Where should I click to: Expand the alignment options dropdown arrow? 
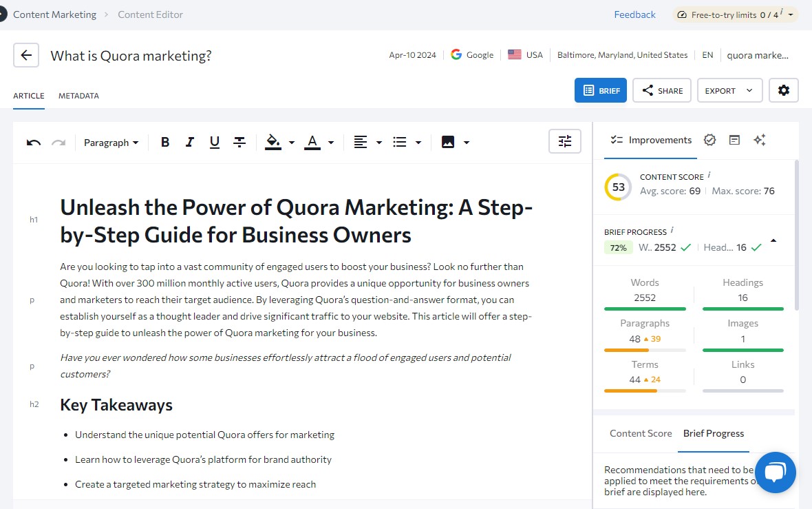tap(379, 143)
